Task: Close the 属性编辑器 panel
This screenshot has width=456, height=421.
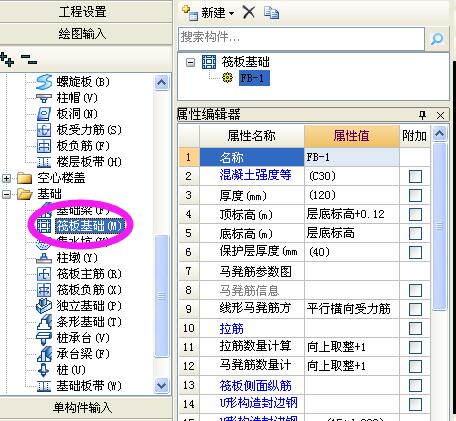Action: point(440,115)
